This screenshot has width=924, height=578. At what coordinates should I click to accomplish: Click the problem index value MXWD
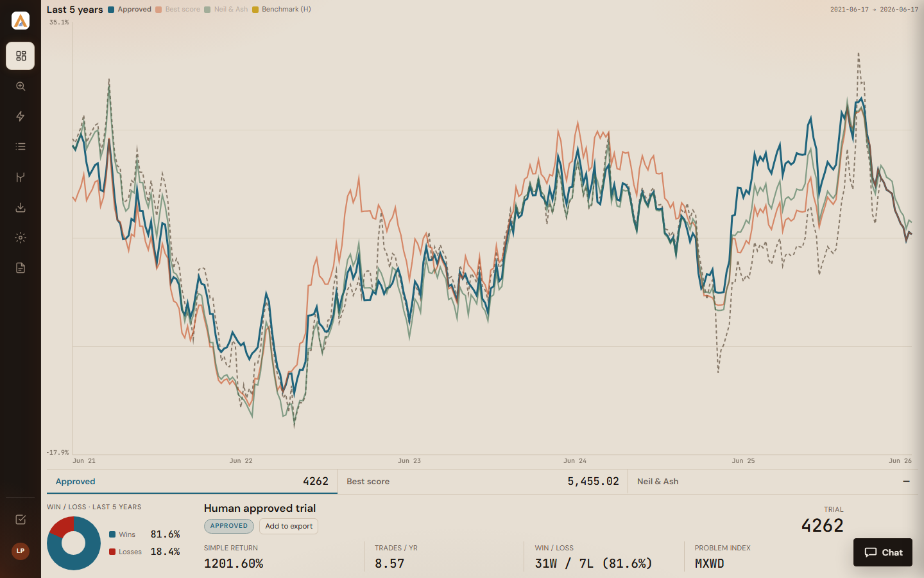pyautogui.click(x=709, y=564)
